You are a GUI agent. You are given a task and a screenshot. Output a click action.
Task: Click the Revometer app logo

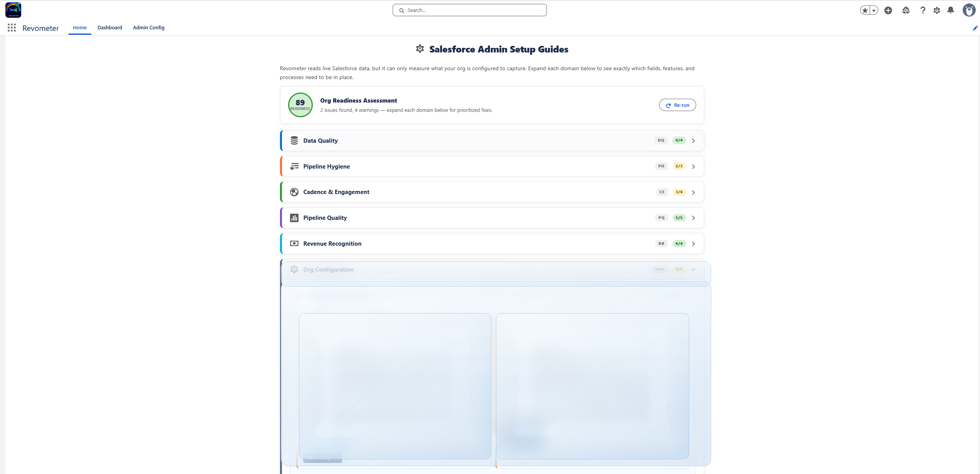(x=13, y=10)
